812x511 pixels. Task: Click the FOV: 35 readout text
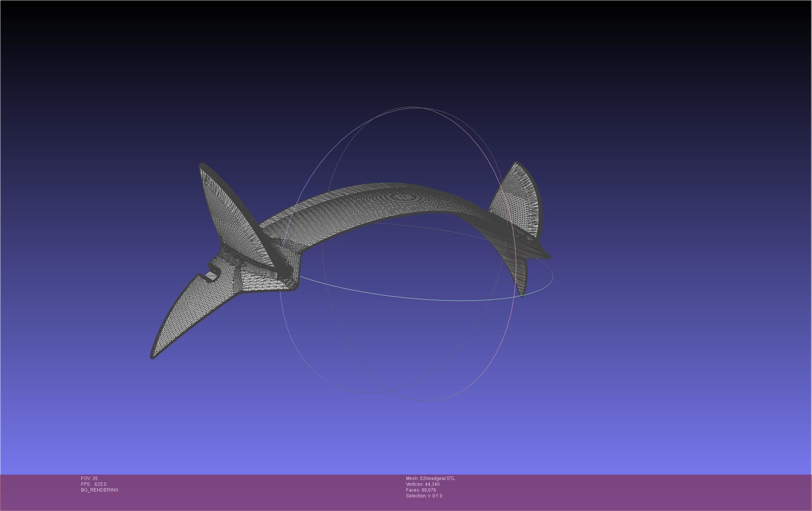(x=89, y=478)
